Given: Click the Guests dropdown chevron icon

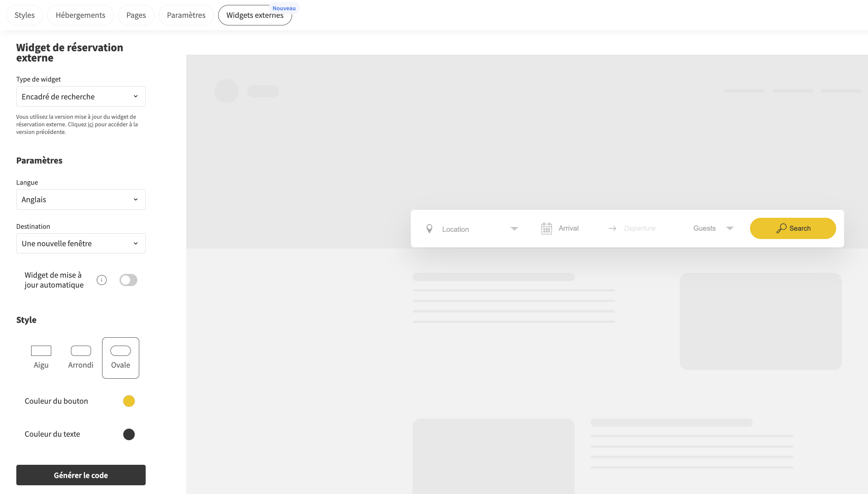Looking at the screenshot, I should pos(730,228).
